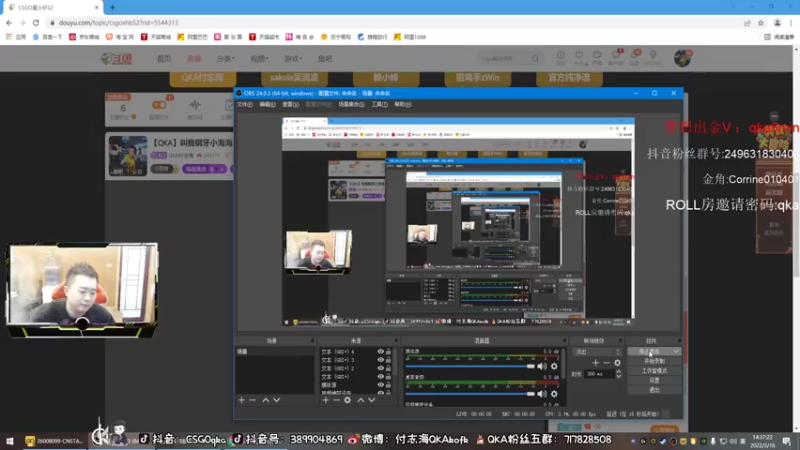800x450 pixels.
Task: Move scene down arrow in scenes panel
Action: coord(277,401)
